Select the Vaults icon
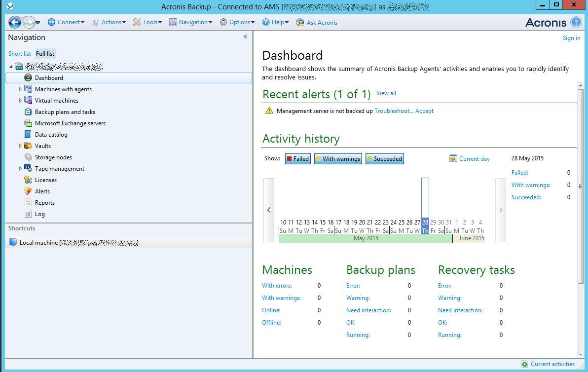588x372 pixels. coord(28,146)
